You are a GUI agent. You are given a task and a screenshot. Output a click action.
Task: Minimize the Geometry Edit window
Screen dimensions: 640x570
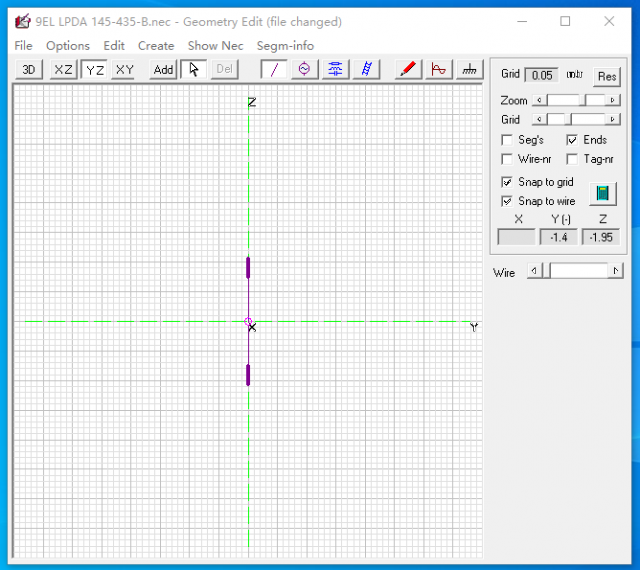pos(522,21)
